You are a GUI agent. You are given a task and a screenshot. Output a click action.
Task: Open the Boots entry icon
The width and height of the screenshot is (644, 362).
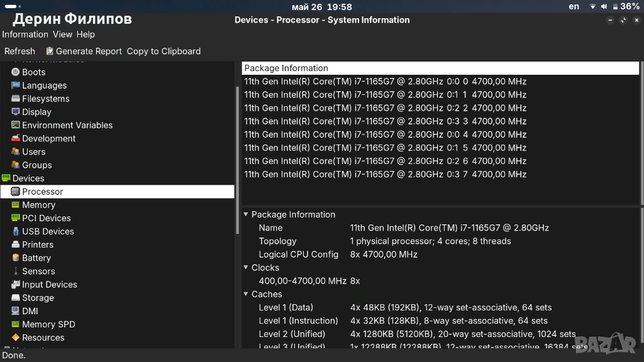click(16, 72)
